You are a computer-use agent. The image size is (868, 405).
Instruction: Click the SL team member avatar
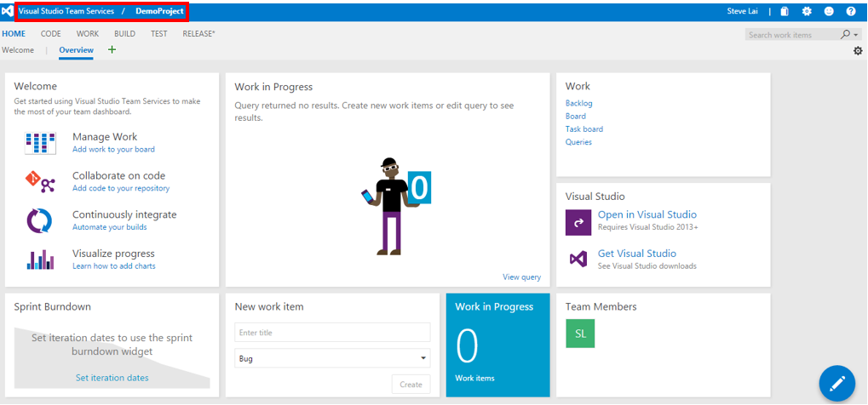pyautogui.click(x=580, y=334)
